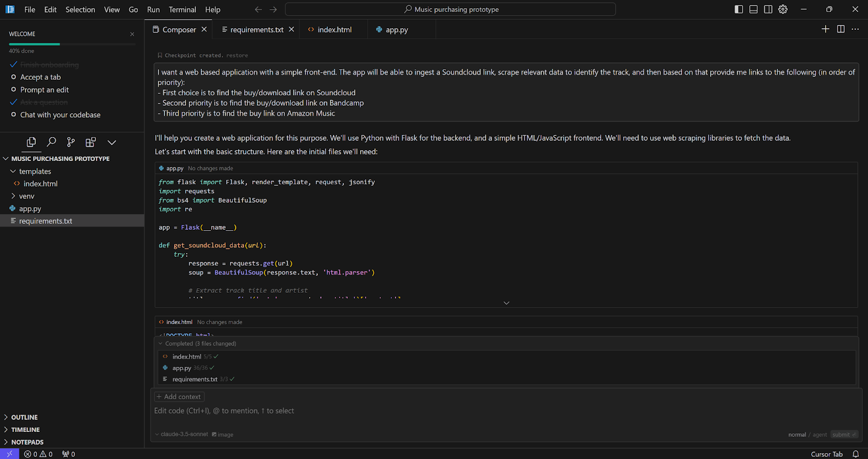Select requirements.txt in the file tree
The height and width of the screenshot is (459, 868).
[x=72, y=221]
